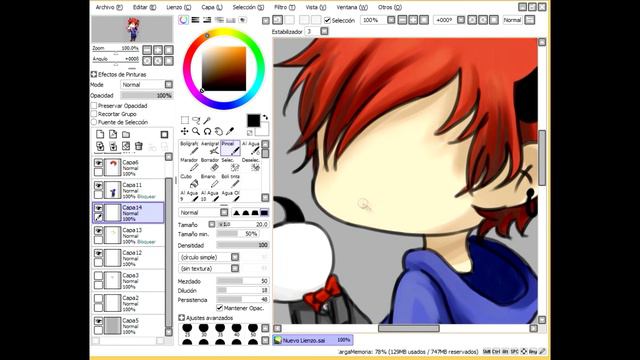This screenshot has height=360, width=640.
Task: Hide the Capa5 layer eye
Action: pyautogui.click(x=98, y=321)
